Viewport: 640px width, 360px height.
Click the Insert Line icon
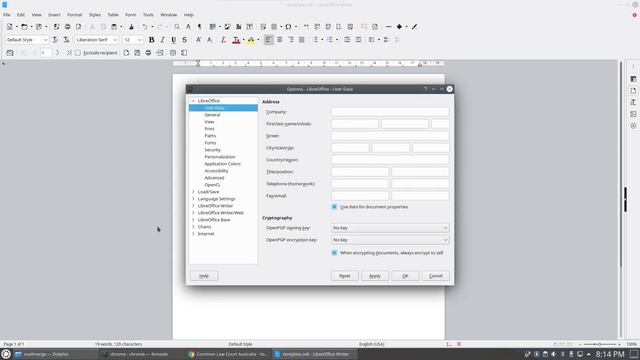(388, 27)
